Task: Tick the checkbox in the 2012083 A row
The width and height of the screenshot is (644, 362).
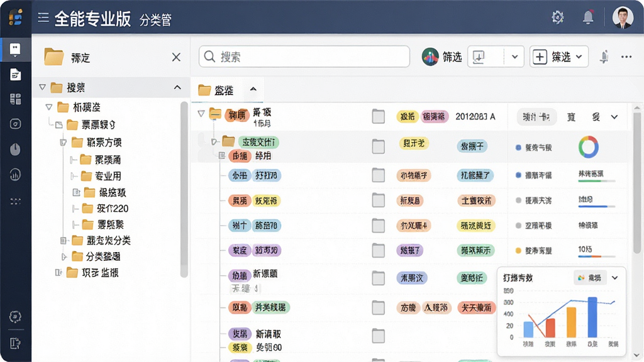Action: (x=378, y=116)
